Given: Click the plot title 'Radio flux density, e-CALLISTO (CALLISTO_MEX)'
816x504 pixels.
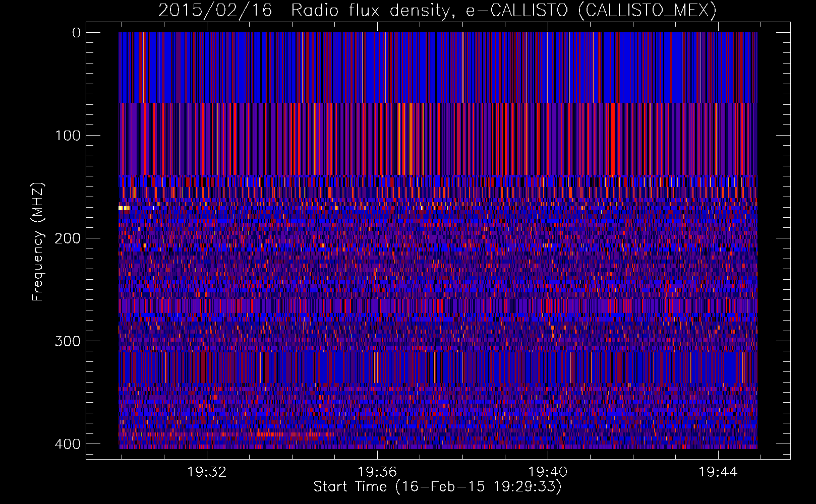Looking at the screenshot, I should pos(503,10).
